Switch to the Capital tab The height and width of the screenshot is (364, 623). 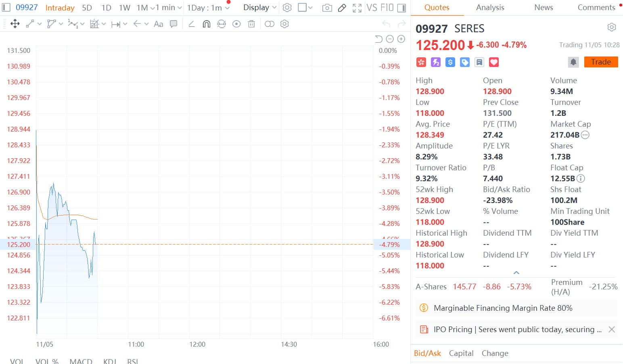click(461, 353)
